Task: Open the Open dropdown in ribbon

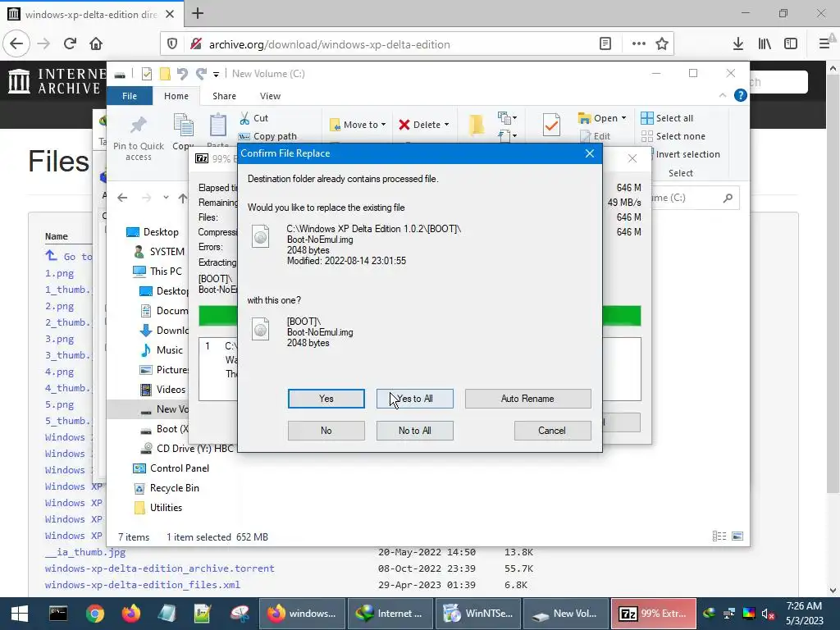Action: [x=602, y=118]
